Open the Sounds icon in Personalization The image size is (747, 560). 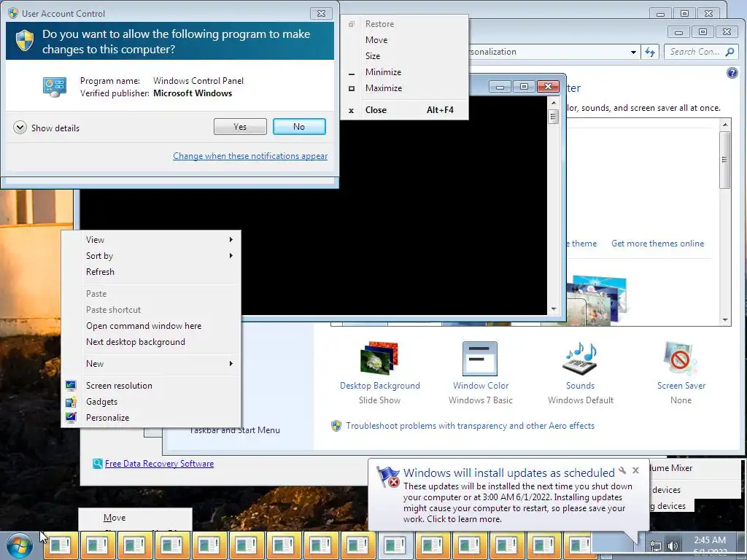coord(580,359)
